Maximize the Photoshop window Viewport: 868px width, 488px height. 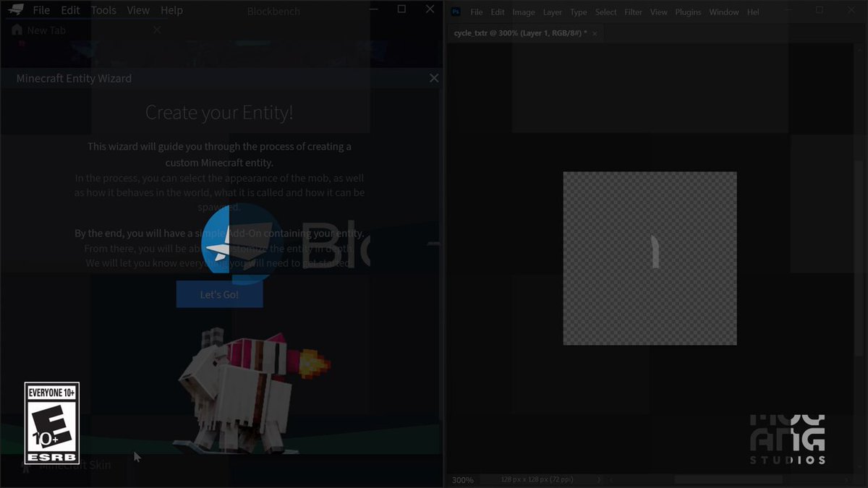tap(820, 10)
